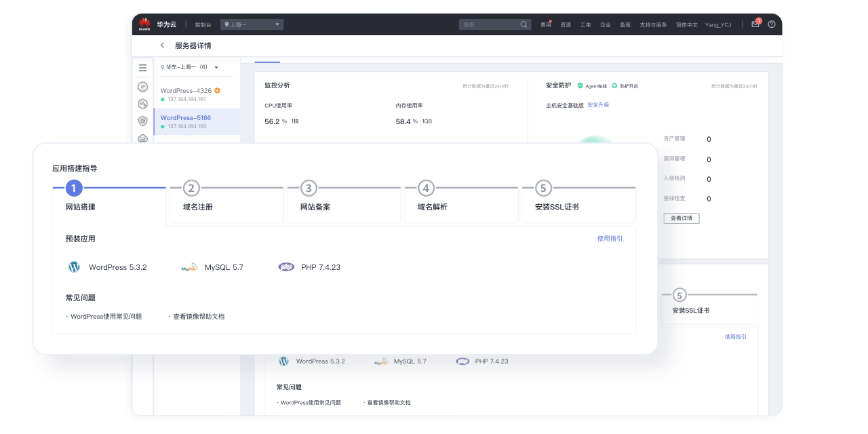Open the 工单 menu
This screenshot has width=868, height=434.
(586, 24)
